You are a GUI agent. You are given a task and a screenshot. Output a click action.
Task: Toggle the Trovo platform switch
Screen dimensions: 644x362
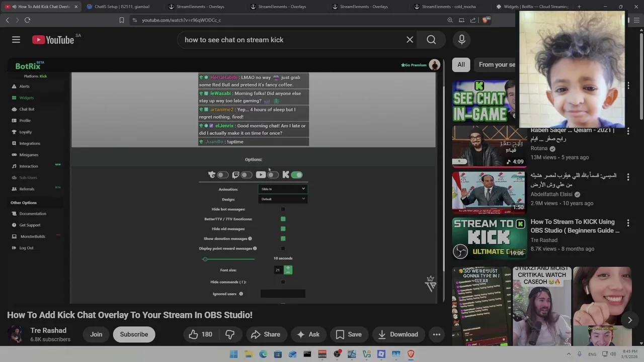click(222, 175)
